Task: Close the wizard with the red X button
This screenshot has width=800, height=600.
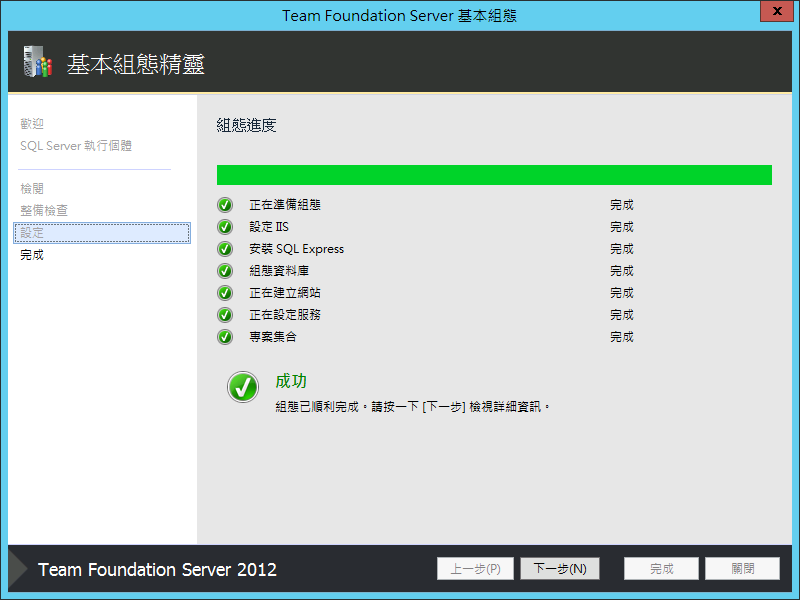Action: click(x=777, y=11)
